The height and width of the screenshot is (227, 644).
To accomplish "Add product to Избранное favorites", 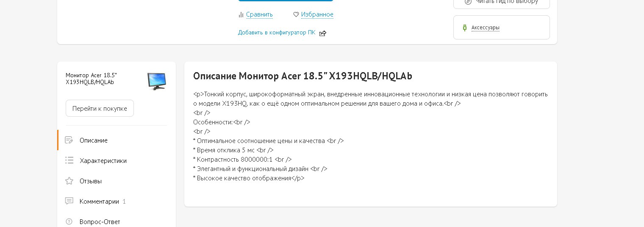I will pyautogui.click(x=317, y=14).
